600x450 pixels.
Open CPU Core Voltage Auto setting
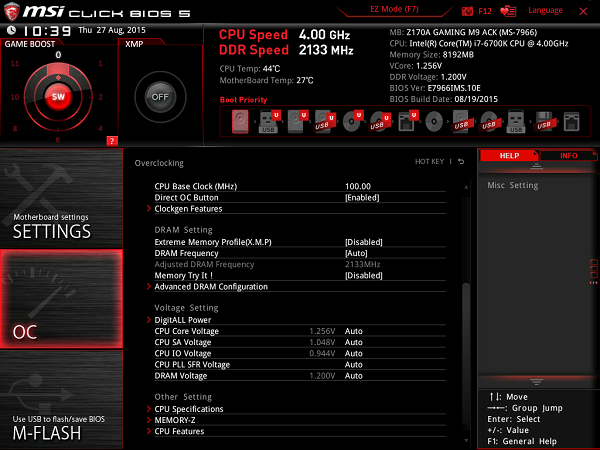(354, 331)
